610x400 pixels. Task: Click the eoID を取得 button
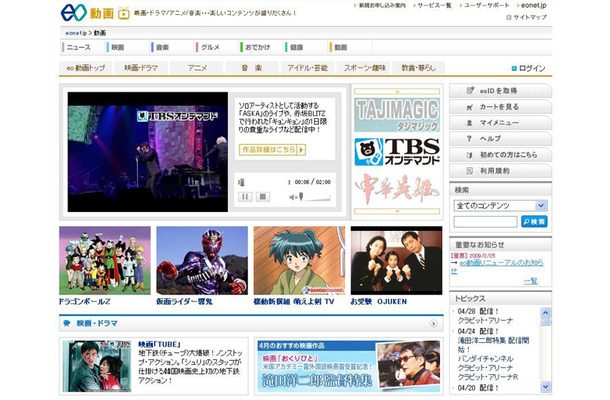point(500,91)
